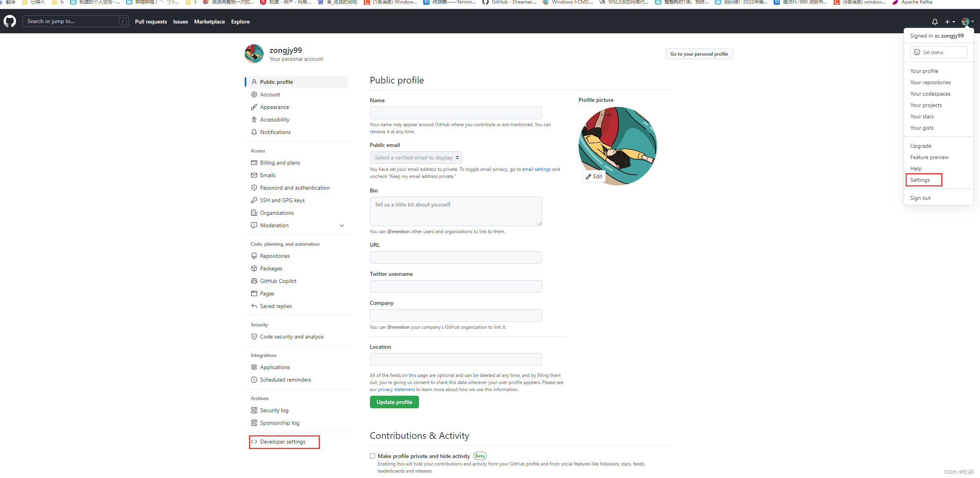Click the green Update profile button
This screenshot has width=980, height=478.
point(394,402)
